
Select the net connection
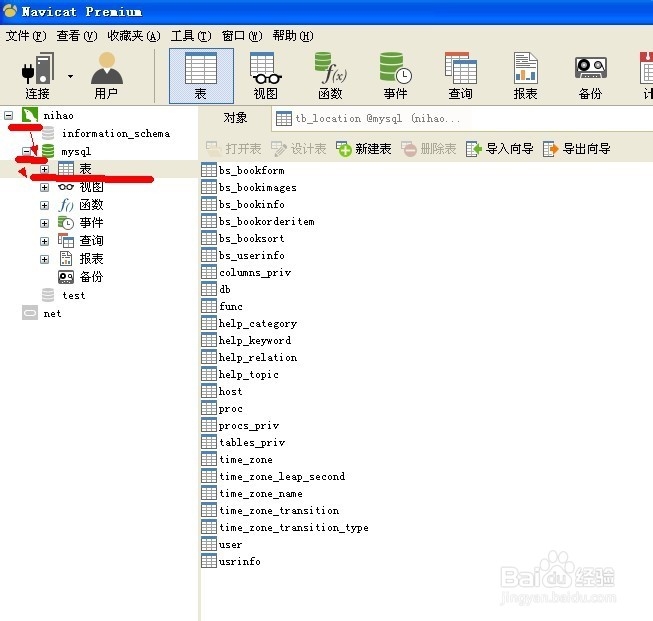[x=52, y=313]
